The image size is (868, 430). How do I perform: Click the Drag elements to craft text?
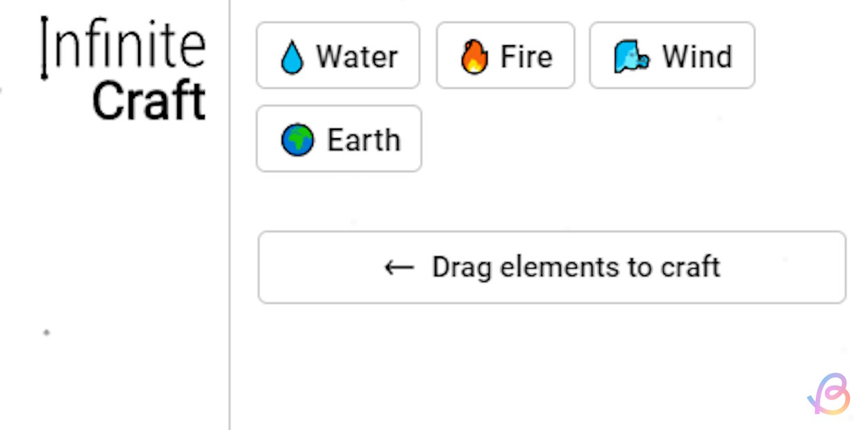coord(576,267)
